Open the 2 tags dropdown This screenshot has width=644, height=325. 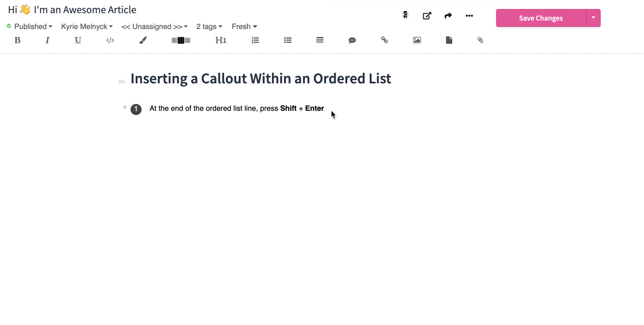point(209,26)
